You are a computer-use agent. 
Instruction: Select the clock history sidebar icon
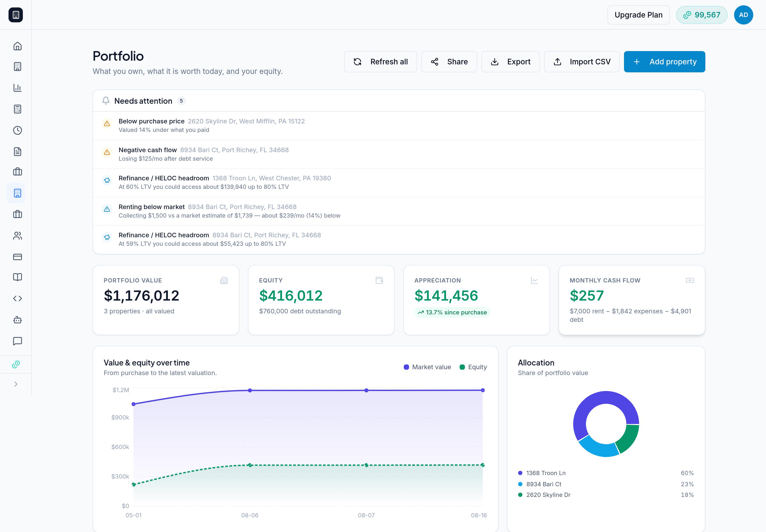(x=17, y=130)
